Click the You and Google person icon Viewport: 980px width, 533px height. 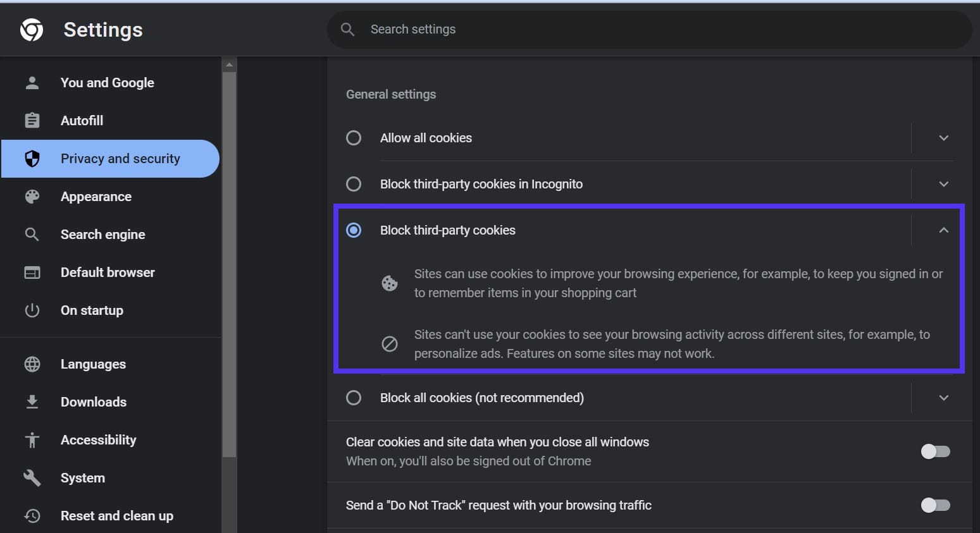[x=32, y=83]
